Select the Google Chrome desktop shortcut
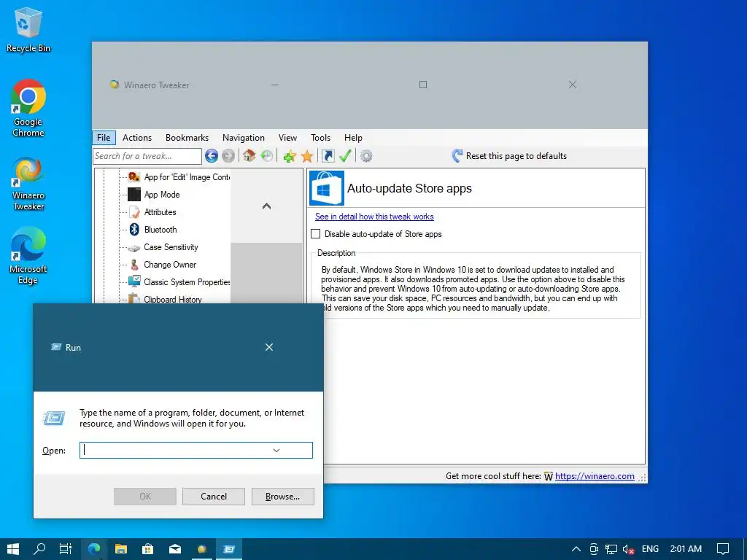The width and height of the screenshot is (747, 560). [28, 109]
